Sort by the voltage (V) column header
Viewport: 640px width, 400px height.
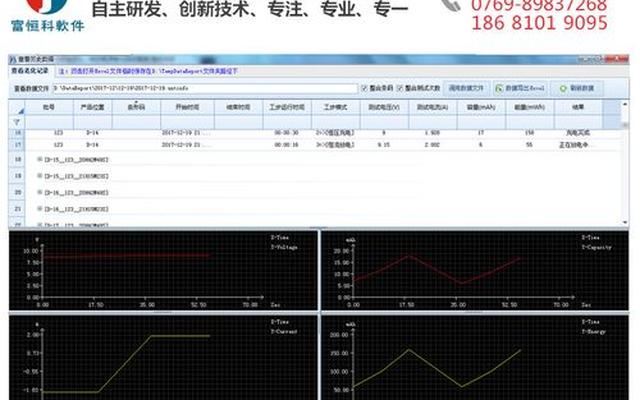(384, 107)
